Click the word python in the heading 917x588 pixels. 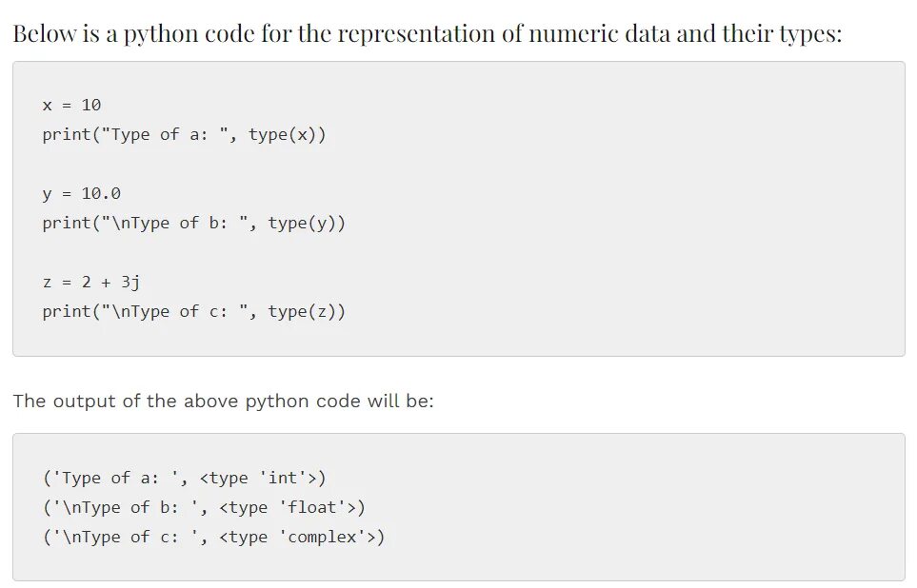tap(161, 36)
